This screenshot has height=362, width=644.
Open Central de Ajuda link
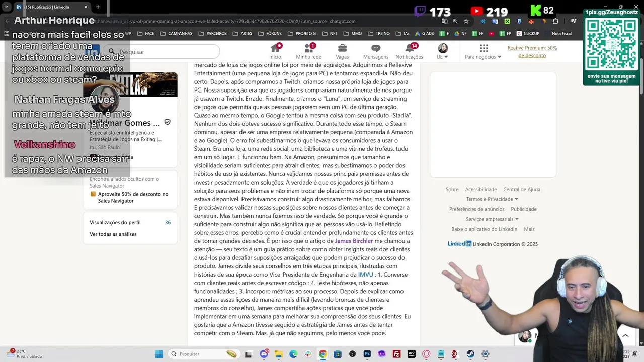click(522, 189)
